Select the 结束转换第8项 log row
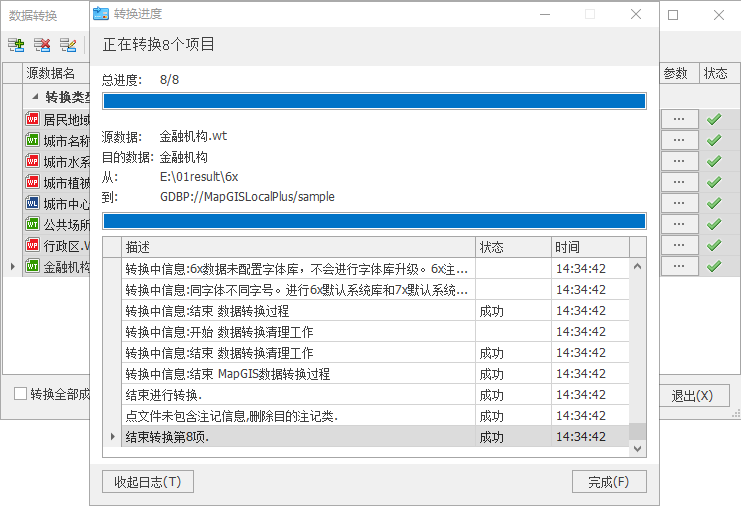741x506 pixels. pyautogui.click(x=298, y=436)
